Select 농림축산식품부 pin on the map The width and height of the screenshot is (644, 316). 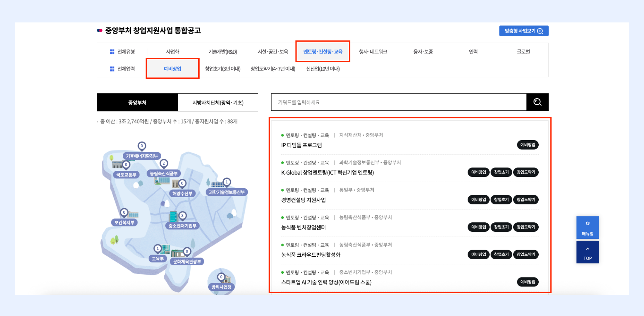tap(164, 164)
